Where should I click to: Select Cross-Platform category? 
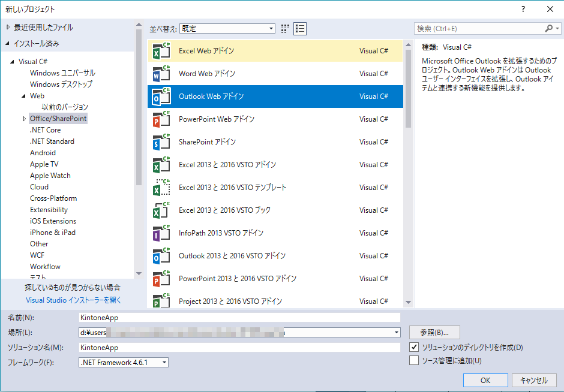[x=53, y=198]
